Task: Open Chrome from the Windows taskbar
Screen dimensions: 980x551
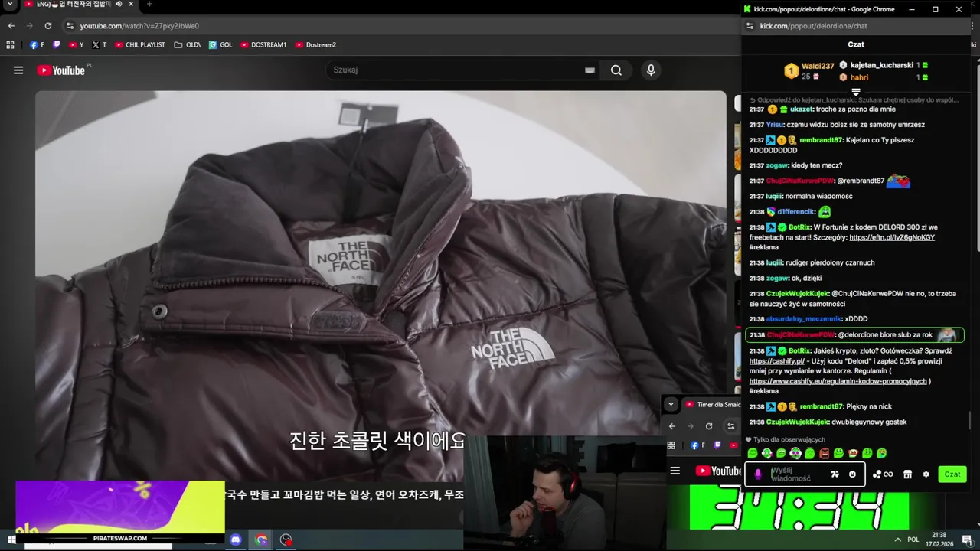Action: (x=261, y=540)
